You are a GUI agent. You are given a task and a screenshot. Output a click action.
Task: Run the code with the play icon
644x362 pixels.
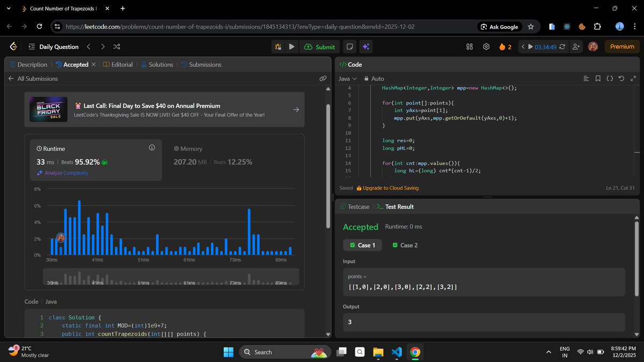291,47
